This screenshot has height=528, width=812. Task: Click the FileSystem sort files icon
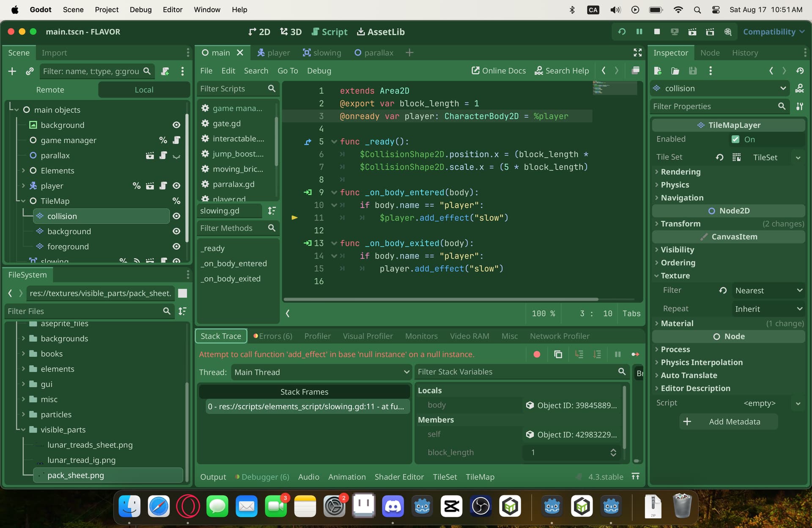point(182,311)
